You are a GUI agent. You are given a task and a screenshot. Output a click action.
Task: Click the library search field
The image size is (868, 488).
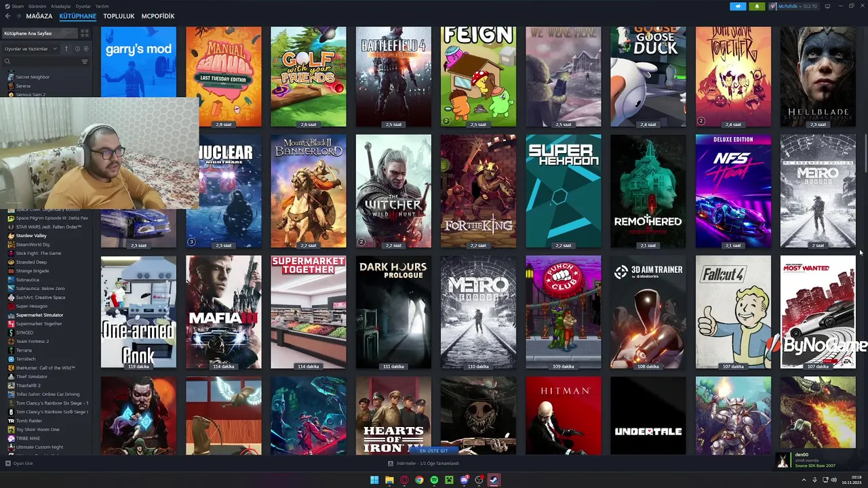pos(41,62)
